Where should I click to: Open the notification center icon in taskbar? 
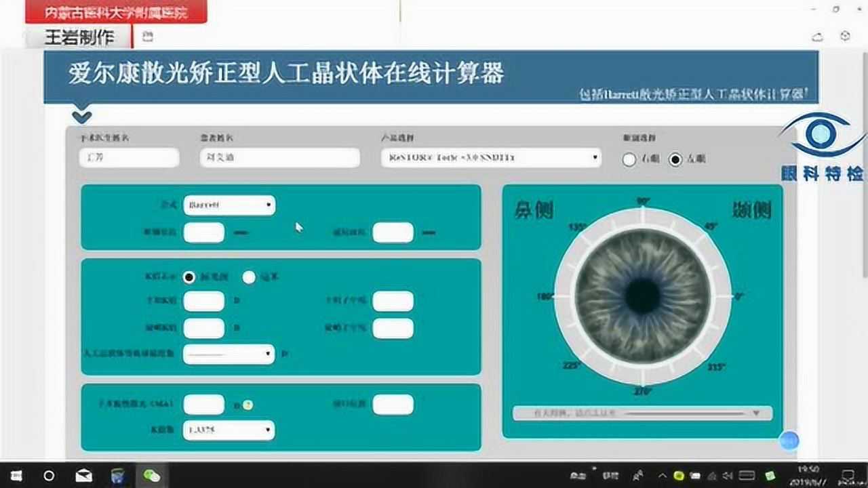848,476
